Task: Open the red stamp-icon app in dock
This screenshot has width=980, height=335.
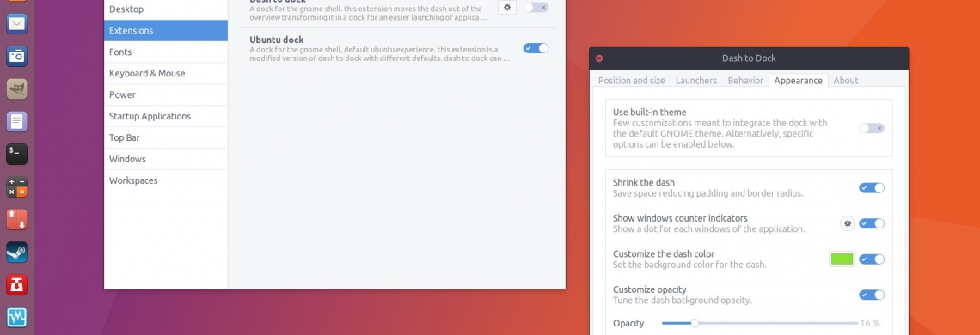Action: coord(17,285)
